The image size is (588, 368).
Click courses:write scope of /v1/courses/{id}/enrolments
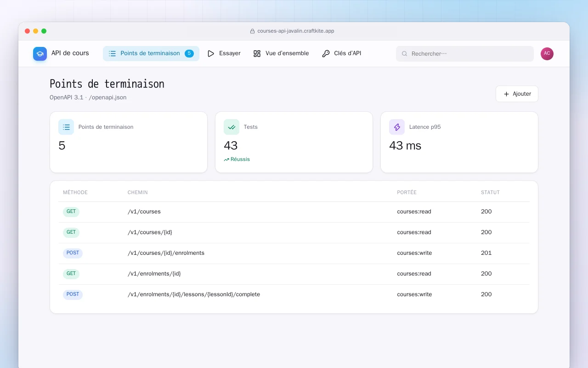coord(414,253)
